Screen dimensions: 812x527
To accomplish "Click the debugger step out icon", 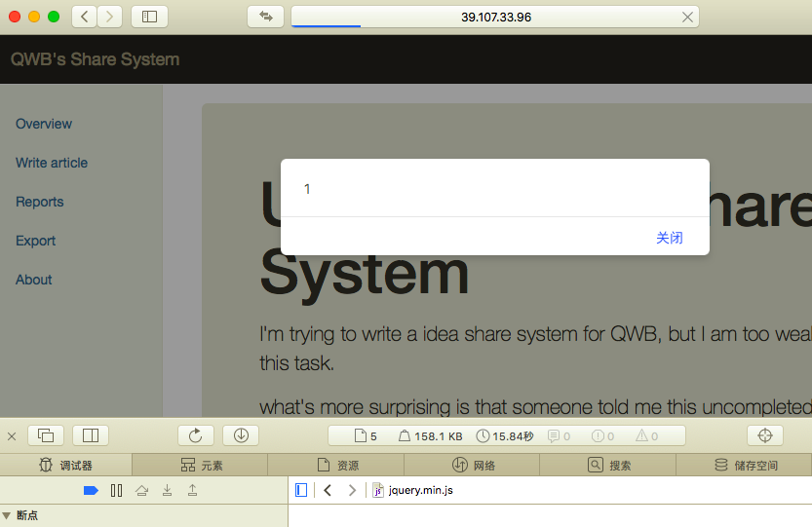I will (192, 490).
